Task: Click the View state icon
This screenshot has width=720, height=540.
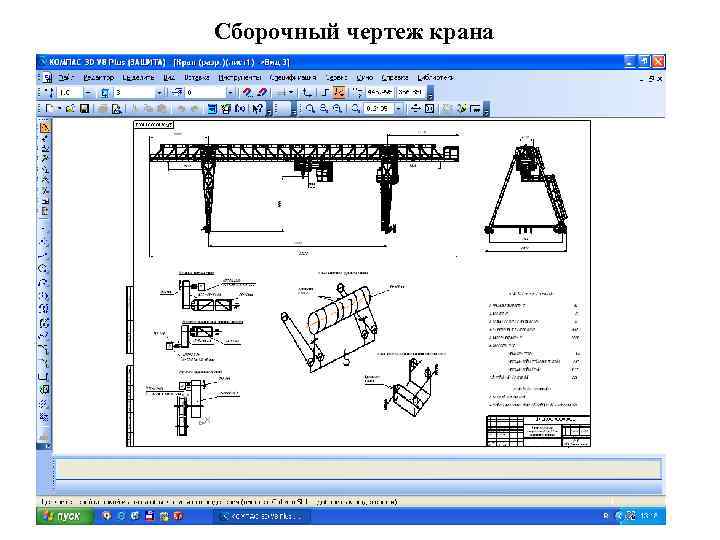Action: pyautogui.click(x=105, y=92)
